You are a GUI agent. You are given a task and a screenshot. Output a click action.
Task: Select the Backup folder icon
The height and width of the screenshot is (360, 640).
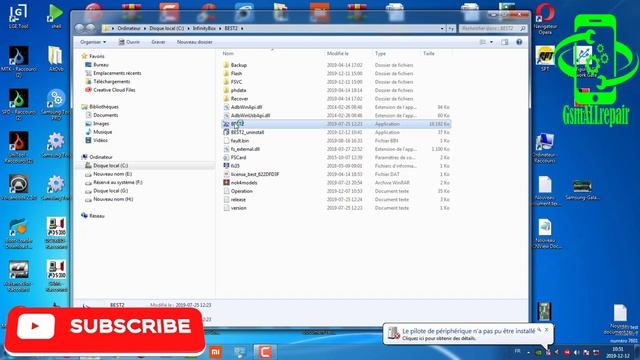tap(226, 65)
